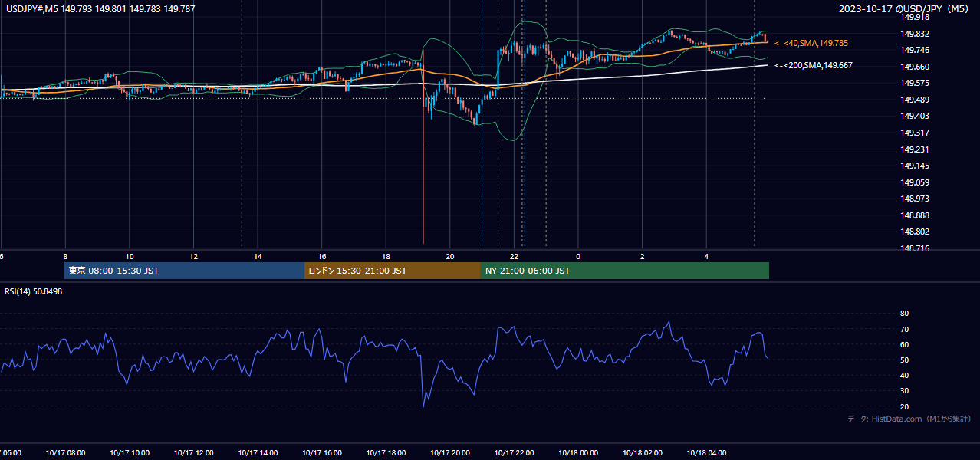Click the 10/18 02:00 time label
The image size is (980, 460).
pyautogui.click(x=643, y=452)
